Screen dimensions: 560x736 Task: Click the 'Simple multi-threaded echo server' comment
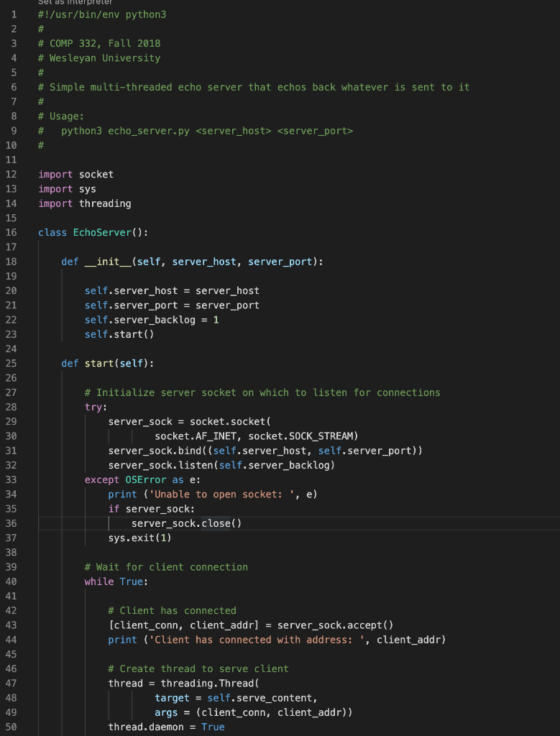254,87
